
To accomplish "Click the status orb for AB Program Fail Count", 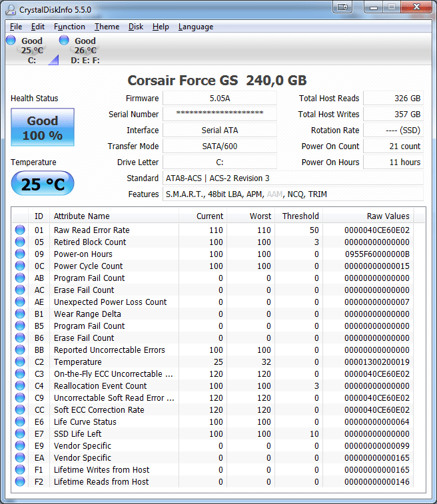I will pos(20,278).
